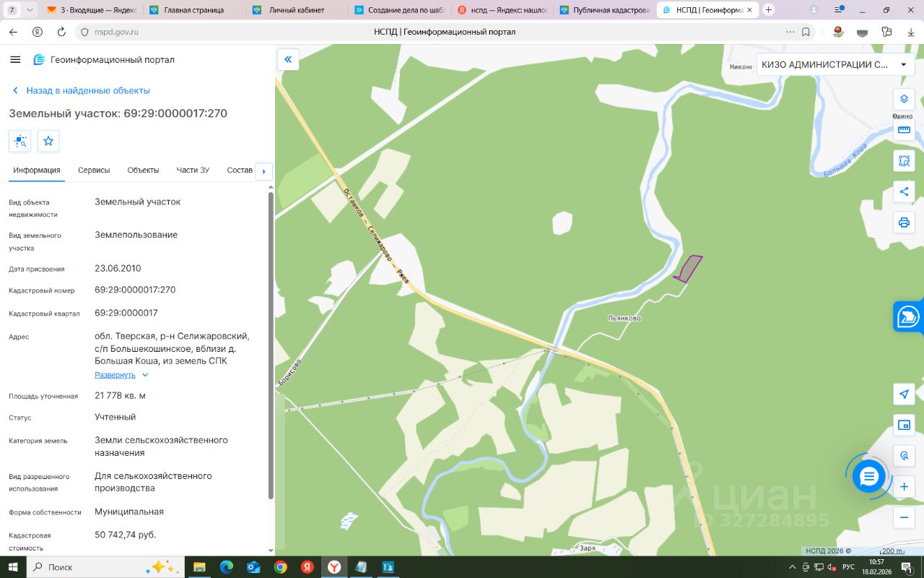Click the map search locator button

point(904,456)
